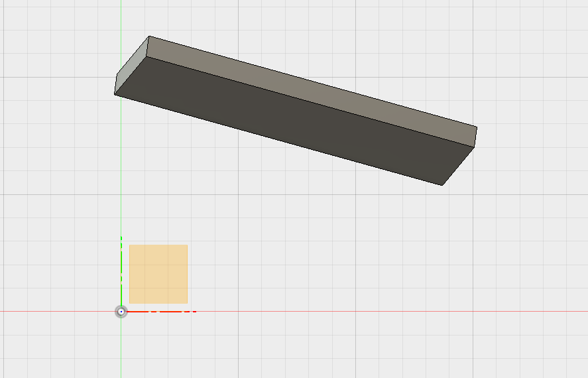Select the lighter long narrow face of the box
The height and width of the screenshot is (378, 588).
[312, 91]
